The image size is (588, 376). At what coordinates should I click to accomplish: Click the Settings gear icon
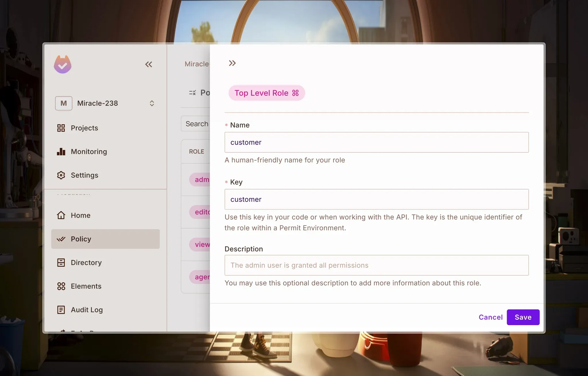click(61, 175)
